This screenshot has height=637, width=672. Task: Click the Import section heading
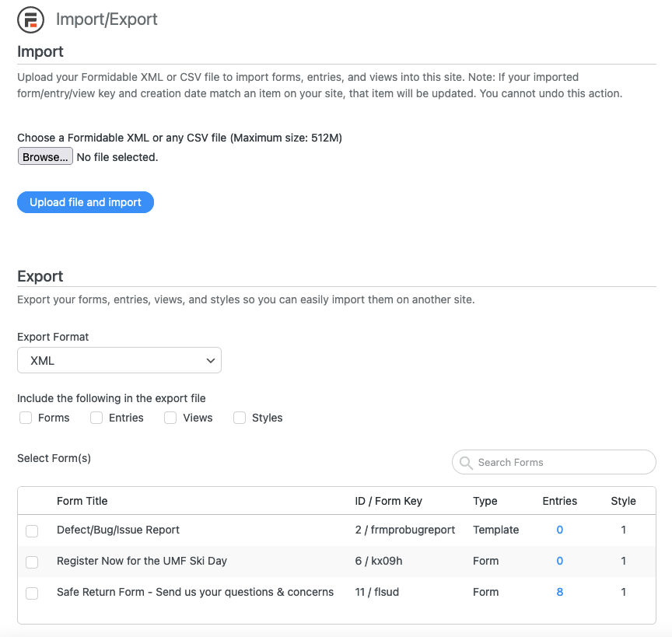[x=40, y=51]
